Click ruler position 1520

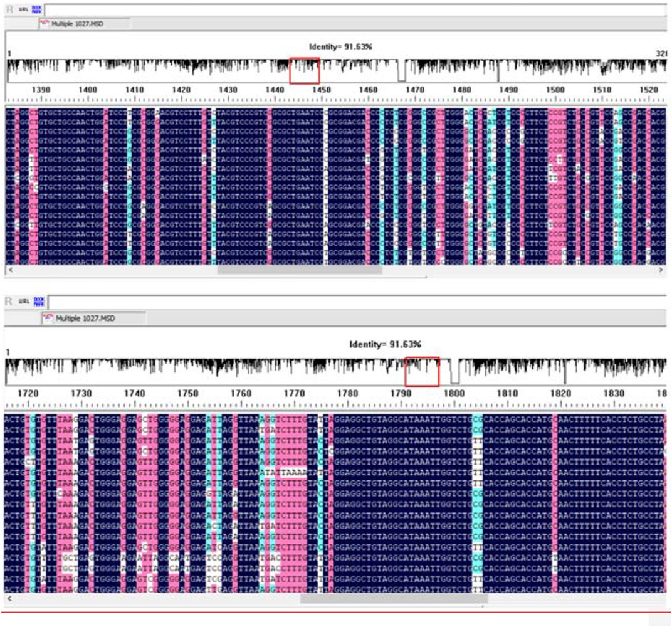(x=648, y=90)
